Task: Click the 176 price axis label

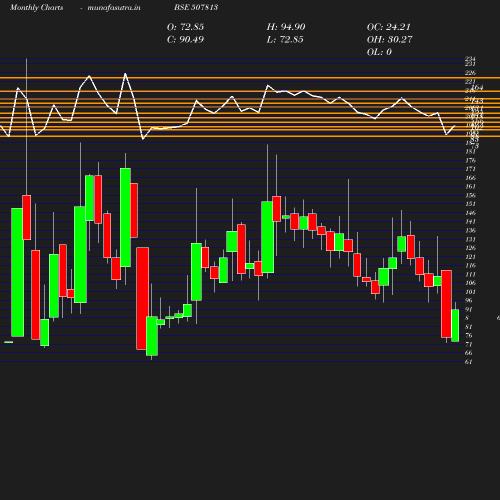Action: coord(470,161)
